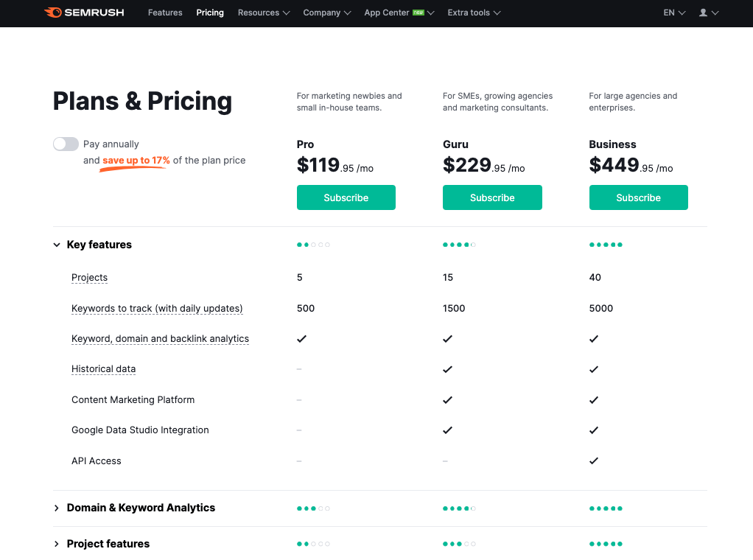Viewport: 753px width, 560px height.
Task: Open the Features nav item
Action: pos(165,13)
